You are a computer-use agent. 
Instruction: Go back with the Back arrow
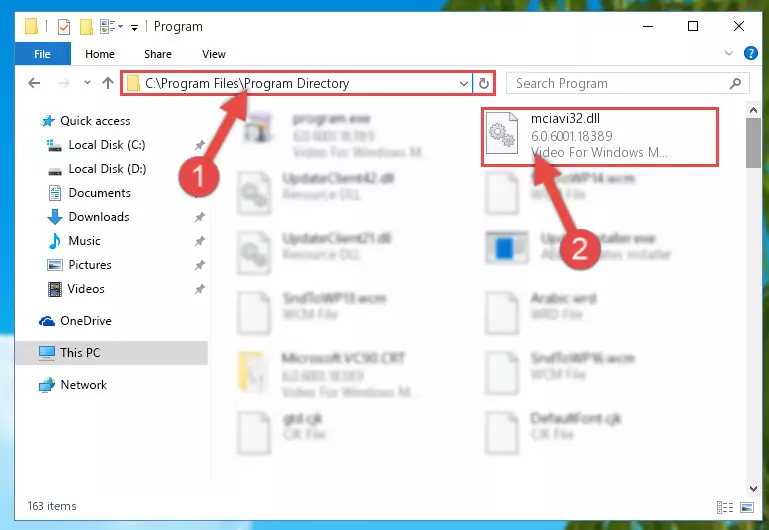tap(34, 83)
